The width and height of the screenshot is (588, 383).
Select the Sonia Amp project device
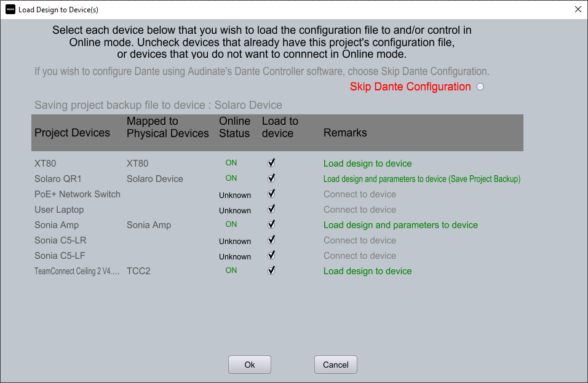(57, 225)
